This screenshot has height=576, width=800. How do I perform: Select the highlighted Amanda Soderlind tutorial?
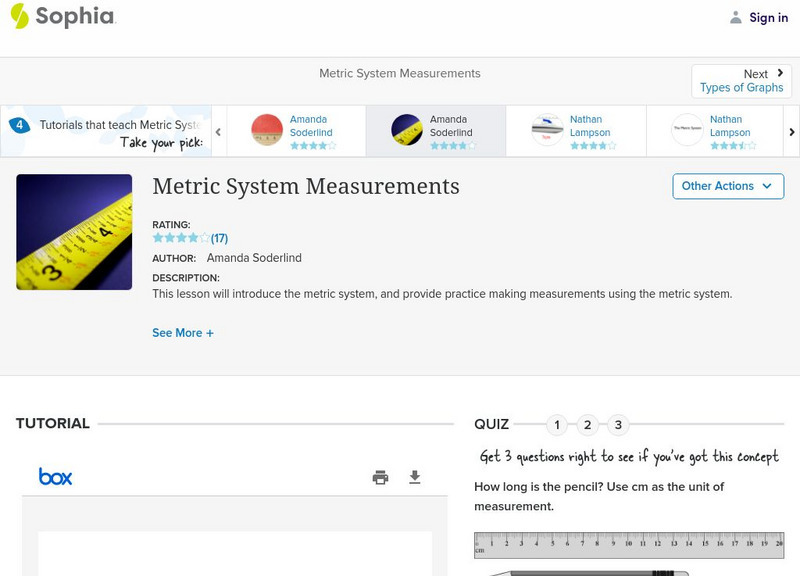[x=435, y=130]
